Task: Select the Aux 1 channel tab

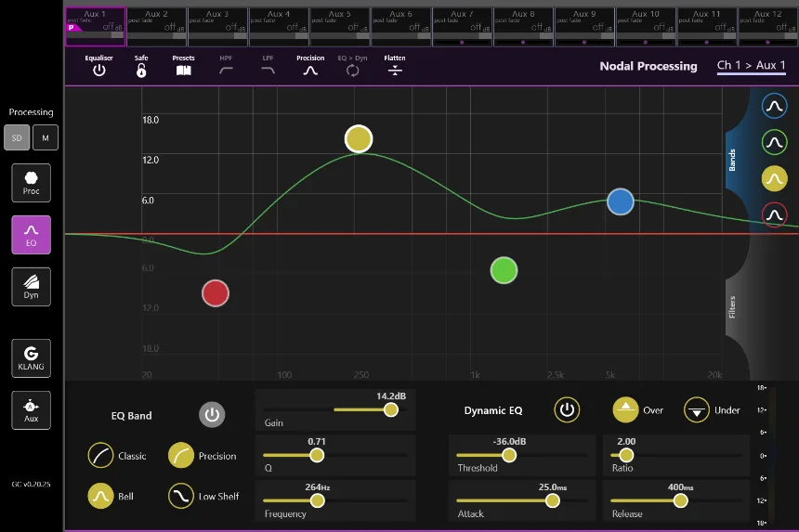Action: point(96,27)
